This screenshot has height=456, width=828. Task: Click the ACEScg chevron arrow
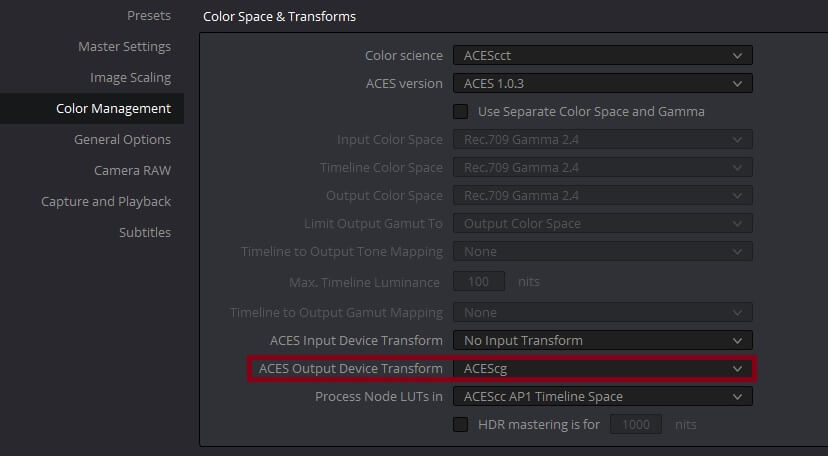(x=737, y=368)
